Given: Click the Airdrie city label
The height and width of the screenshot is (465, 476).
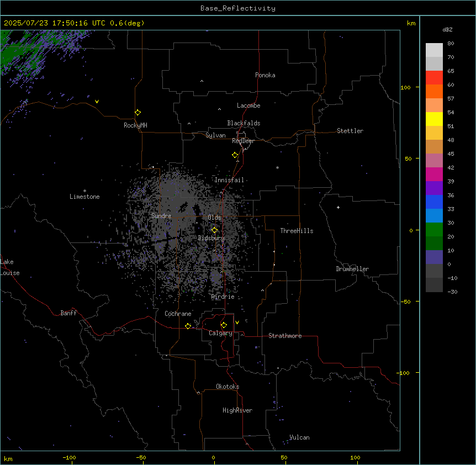Looking at the screenshot, I should [223, 297].
